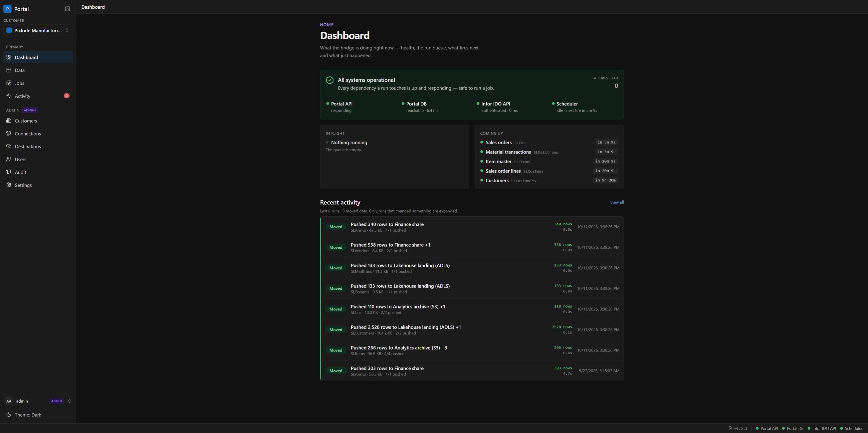Click the Destinations cloud icon

click(9, 146)
